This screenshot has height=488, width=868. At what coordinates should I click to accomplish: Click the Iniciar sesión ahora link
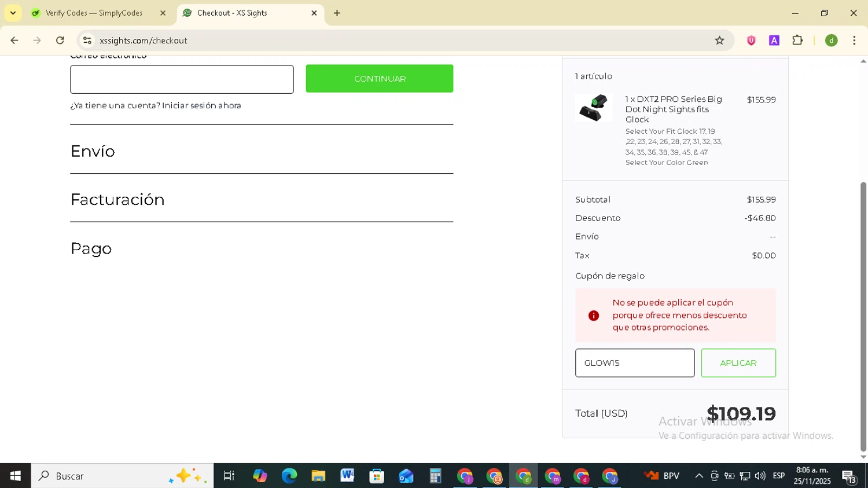click(201, 105)
